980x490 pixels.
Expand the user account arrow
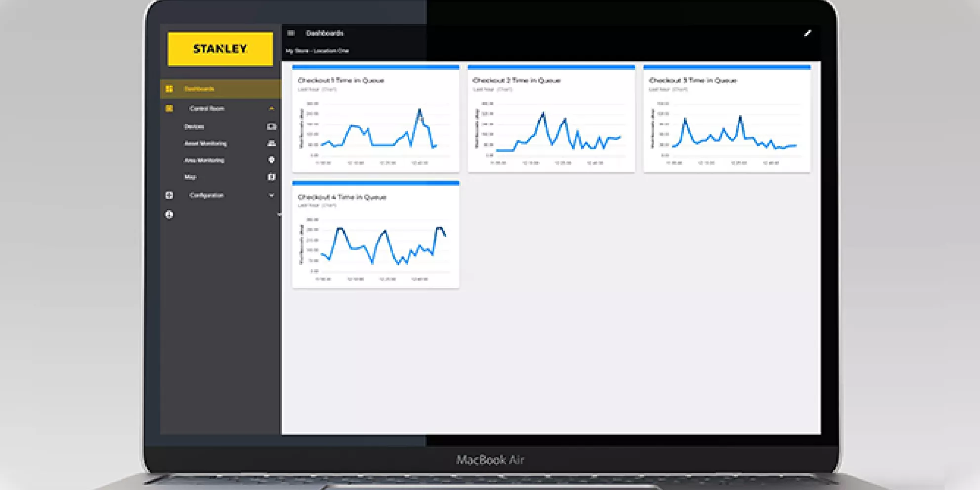pos(279,215)
